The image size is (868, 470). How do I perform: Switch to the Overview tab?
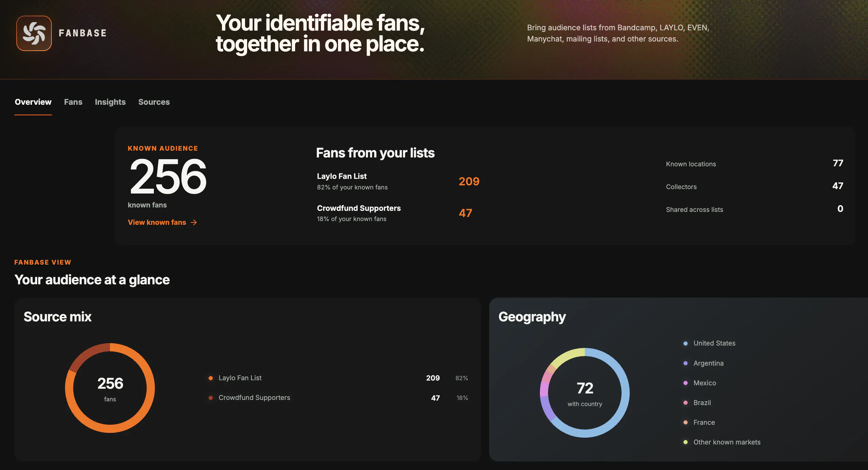(33, 102)
